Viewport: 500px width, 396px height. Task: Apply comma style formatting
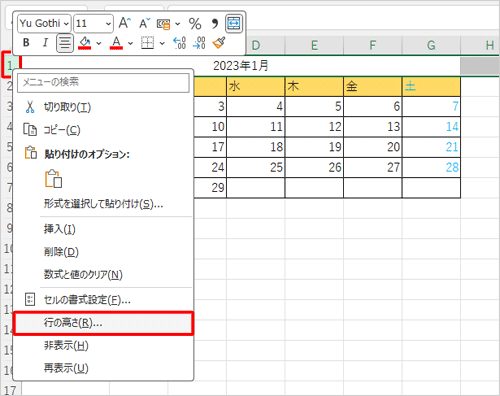pos(215,24)
